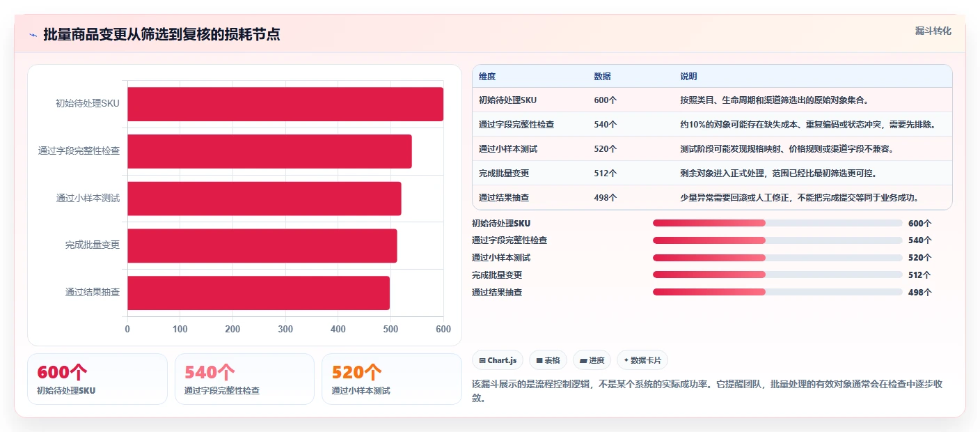Screen dimensions: 980x432
Task: Click the 初始待处理SKU table row label
Action: point(507,100)
